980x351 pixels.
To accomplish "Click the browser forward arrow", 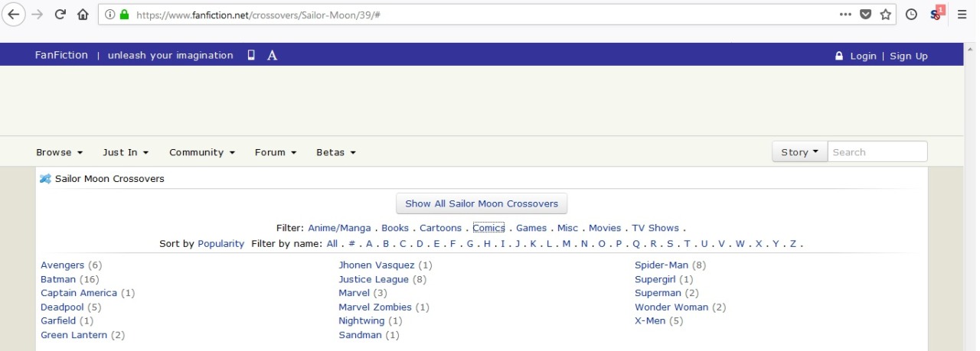I will coord(37,14).
